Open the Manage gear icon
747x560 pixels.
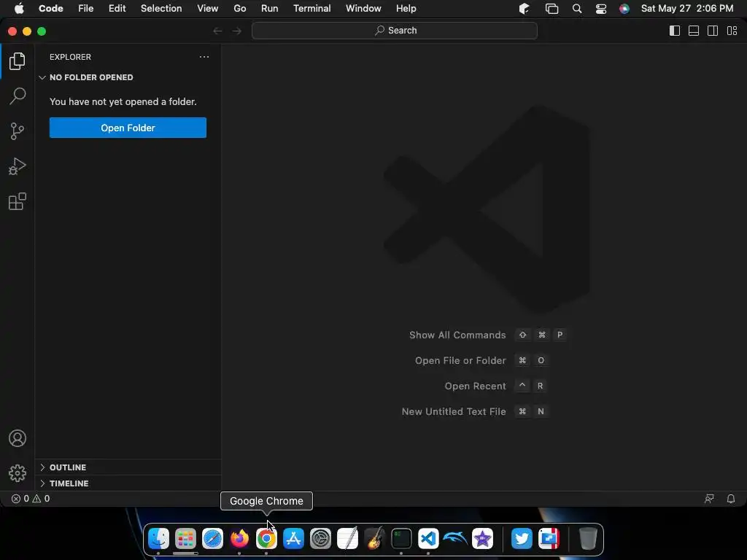[18, 472]
